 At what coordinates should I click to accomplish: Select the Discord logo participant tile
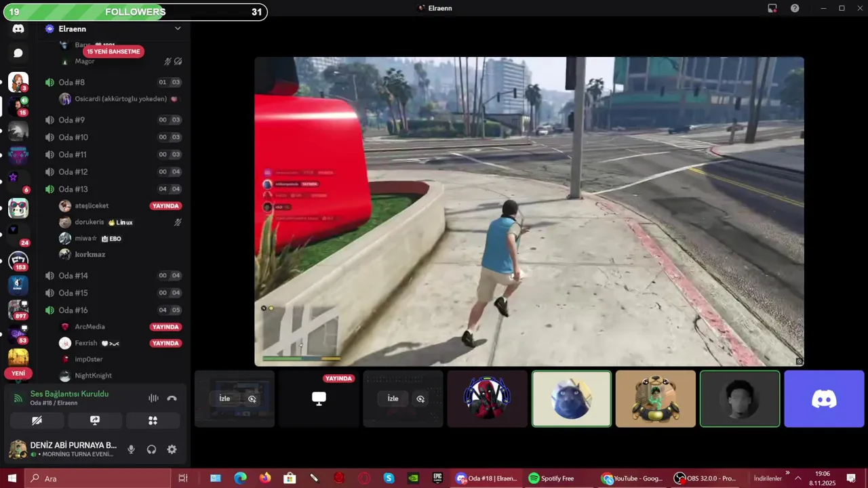click(x=824, y=399)
